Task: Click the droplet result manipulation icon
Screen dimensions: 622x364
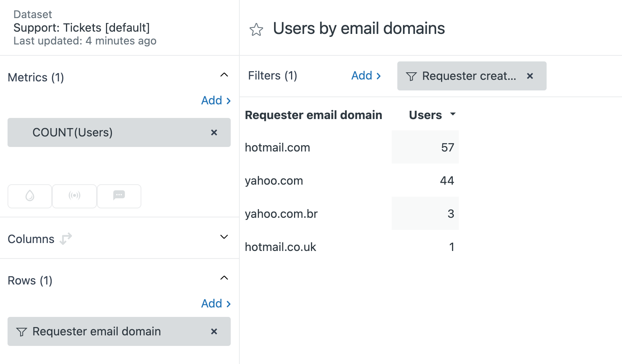Action: pos(30,196)
